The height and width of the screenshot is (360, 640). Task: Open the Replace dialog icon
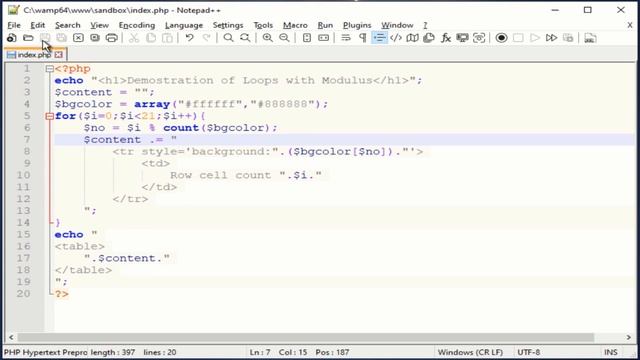pyautogui.click(x=245, y=38)
